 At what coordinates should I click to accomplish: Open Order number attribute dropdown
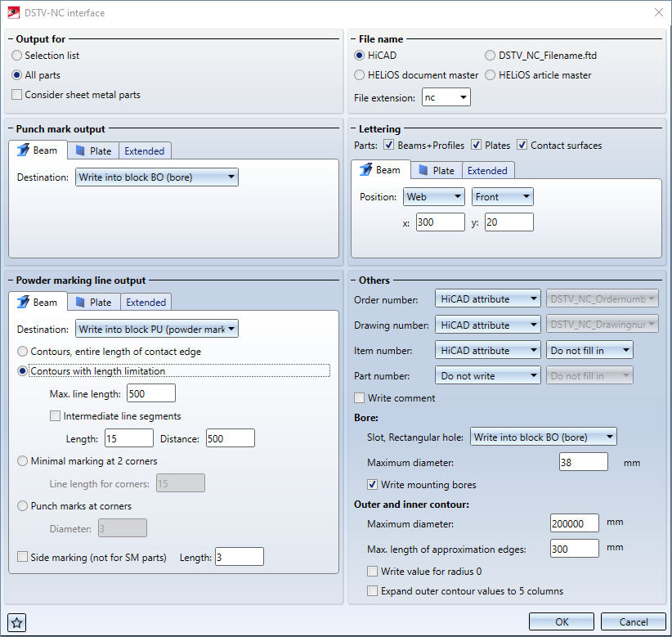pos(488,298)
